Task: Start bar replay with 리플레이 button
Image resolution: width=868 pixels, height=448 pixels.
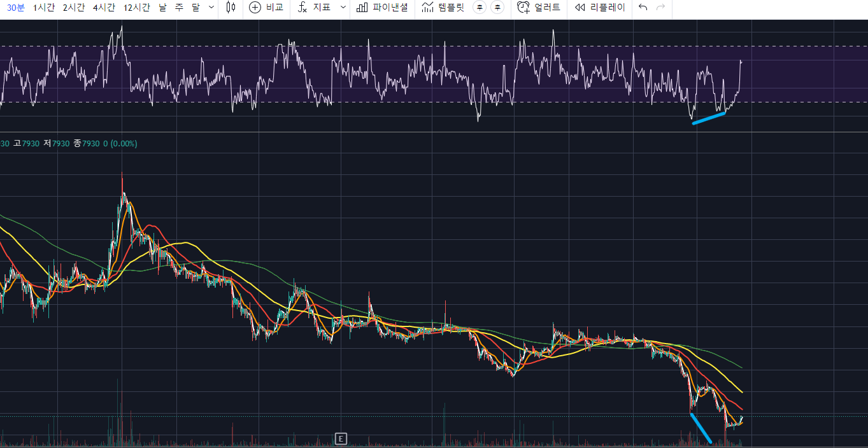Action: (x=599, y=8)
